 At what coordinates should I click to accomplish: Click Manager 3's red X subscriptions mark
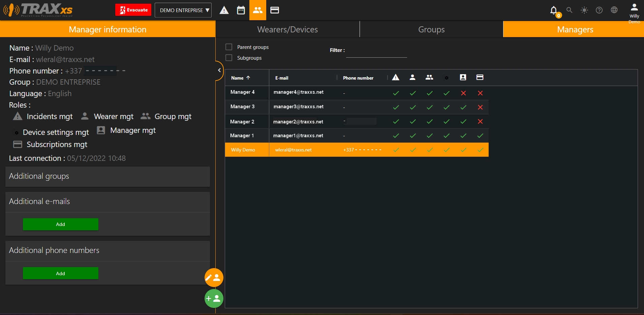pyautogui.click(x=480, y=107)
